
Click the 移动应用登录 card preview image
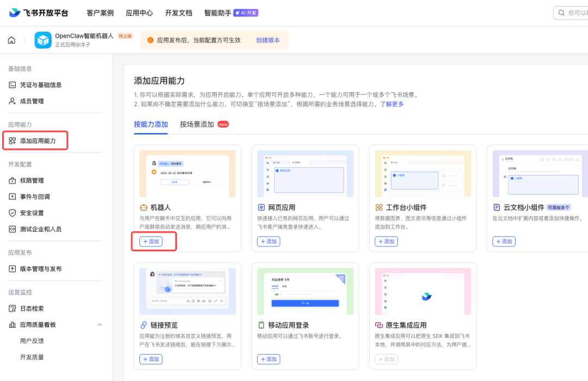pyautogui.click(x=305, y=291)
